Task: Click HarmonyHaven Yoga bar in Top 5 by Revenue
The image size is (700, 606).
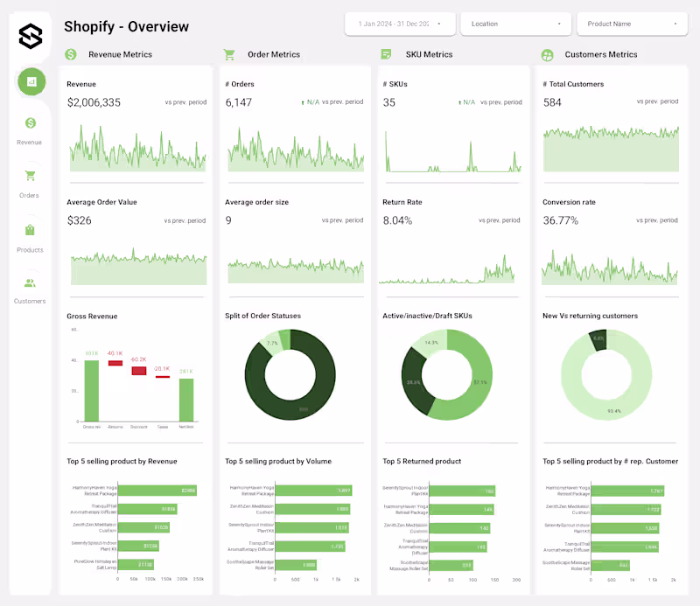Action: [157, 491]
